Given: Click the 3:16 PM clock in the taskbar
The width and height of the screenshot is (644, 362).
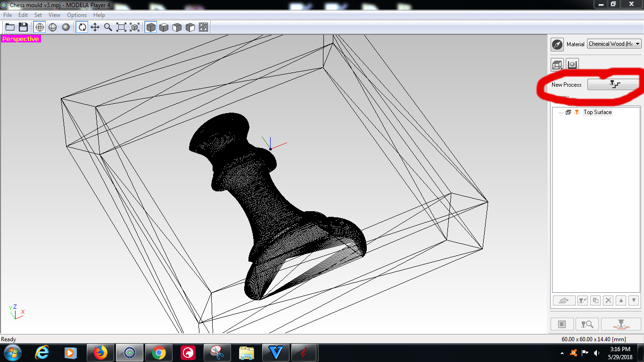Looking at the screenshot, I should (x=620, y=349).
